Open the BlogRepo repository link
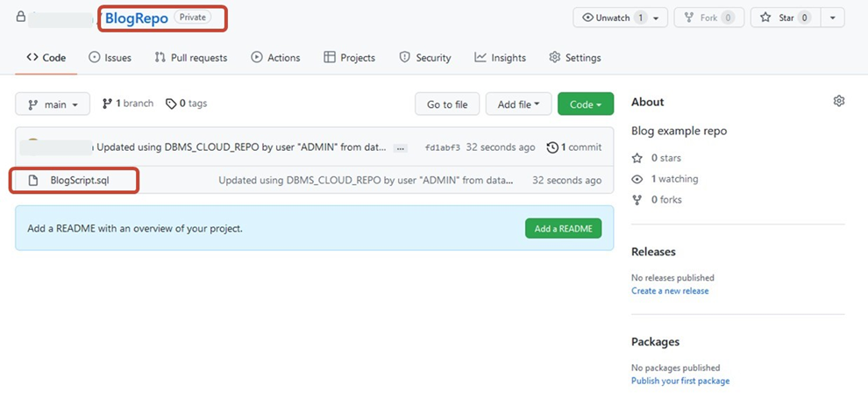The width and height of the screenshot is (868, 414). click(136, 18)
